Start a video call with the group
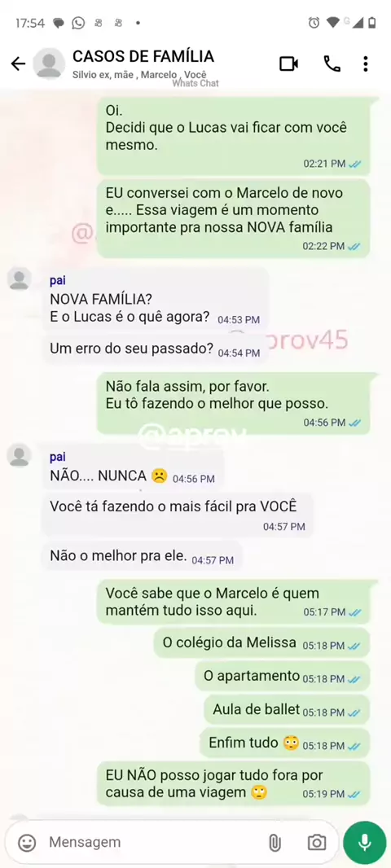 tap(288, 64)
